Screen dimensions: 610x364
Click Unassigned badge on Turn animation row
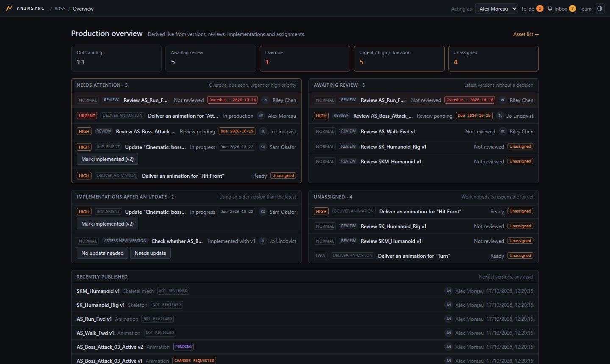(x=521, y=256)
